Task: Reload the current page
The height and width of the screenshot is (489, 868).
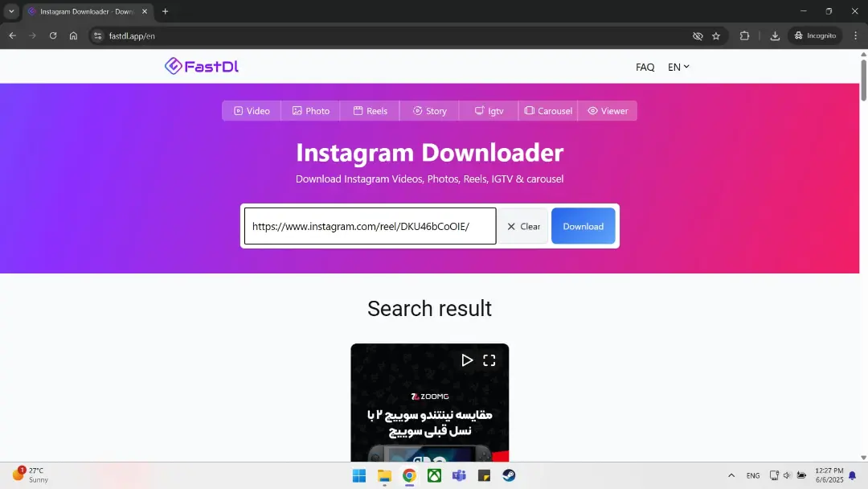Action: [53, 35]
